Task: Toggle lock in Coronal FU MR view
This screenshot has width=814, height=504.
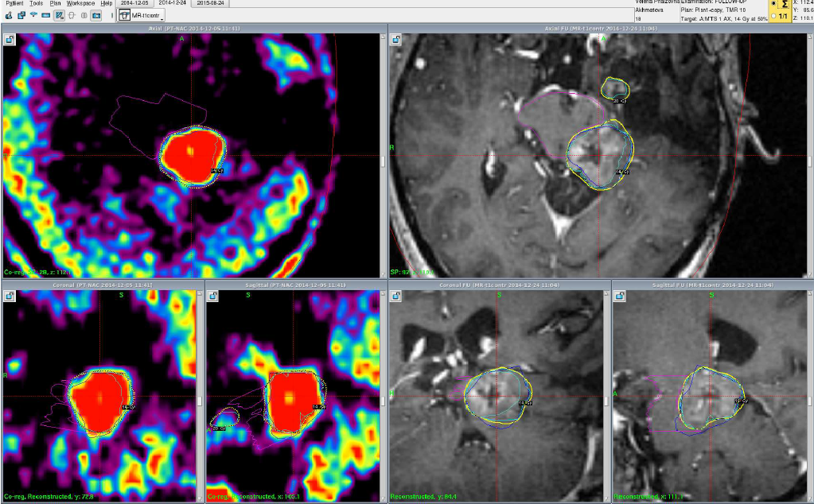Action: 396,296
